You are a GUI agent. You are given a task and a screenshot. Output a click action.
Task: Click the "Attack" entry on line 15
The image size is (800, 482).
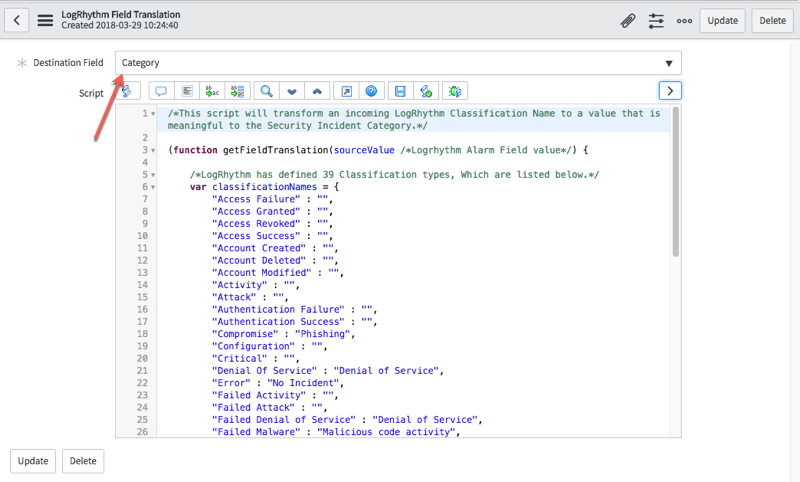[250, 297]
